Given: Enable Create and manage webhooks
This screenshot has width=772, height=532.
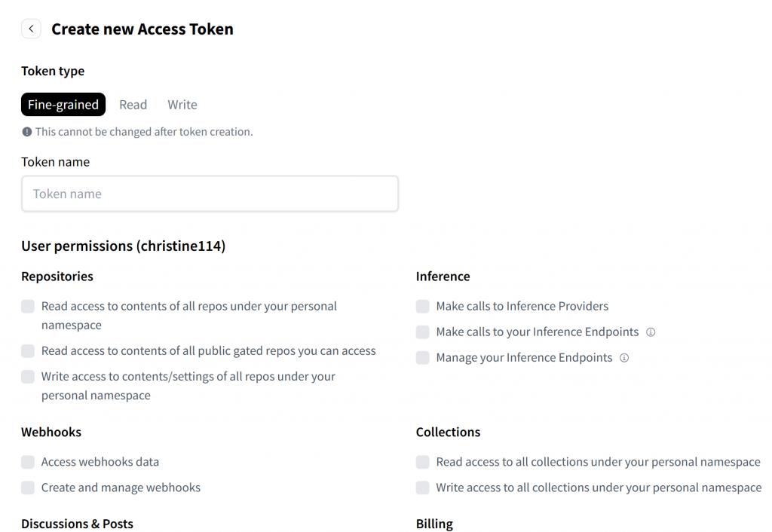Looking at the screenshot, I should coord(28,488).
